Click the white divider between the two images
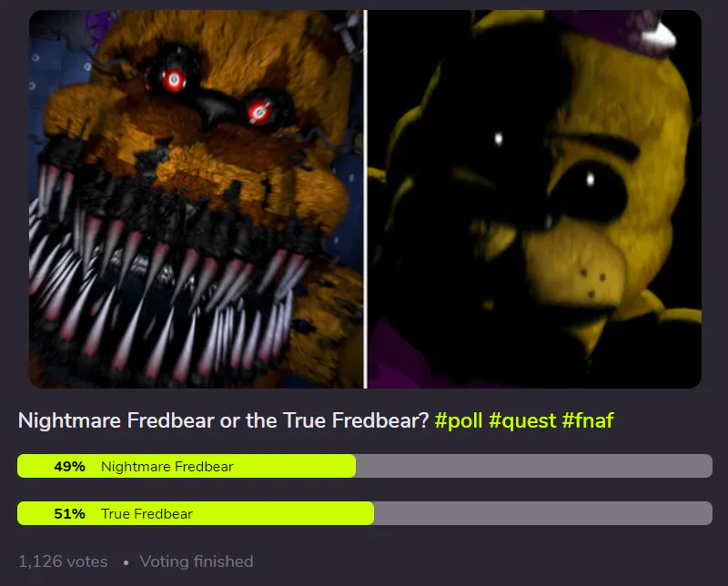The width and height of the screenshot is (728, 586). pyautogui.click(x=366, y=199)
